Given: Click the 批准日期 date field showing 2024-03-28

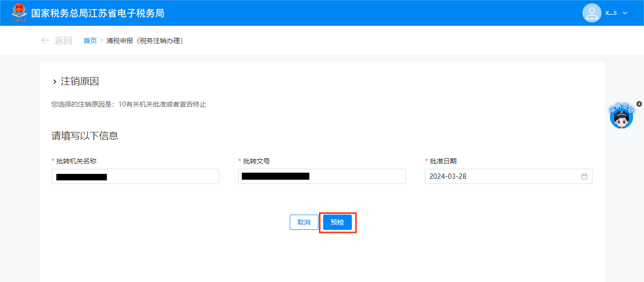Looking at the screenshot, I should pos(501,176).
